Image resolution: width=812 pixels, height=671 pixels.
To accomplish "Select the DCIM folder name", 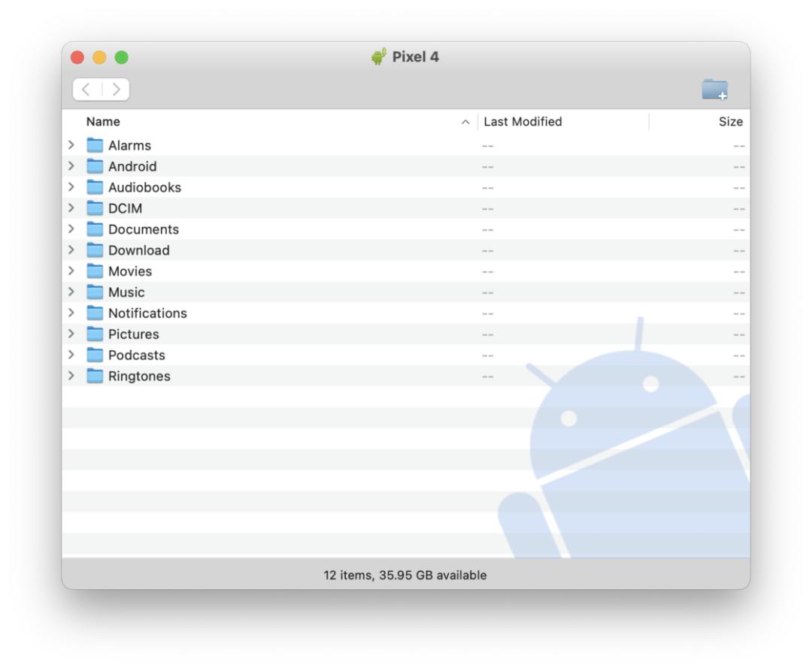I will pos(125,208).
